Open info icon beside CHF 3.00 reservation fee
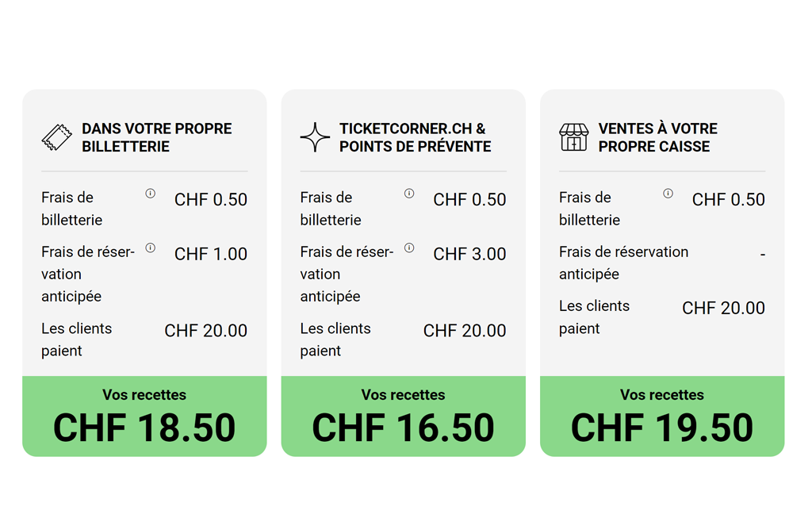This screenshot has height=522, width=812. pos(409,248)
